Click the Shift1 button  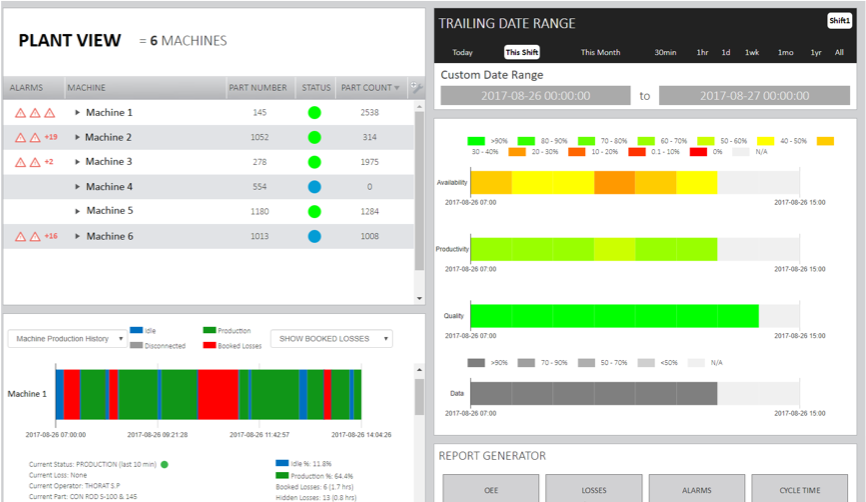[839, 20]
